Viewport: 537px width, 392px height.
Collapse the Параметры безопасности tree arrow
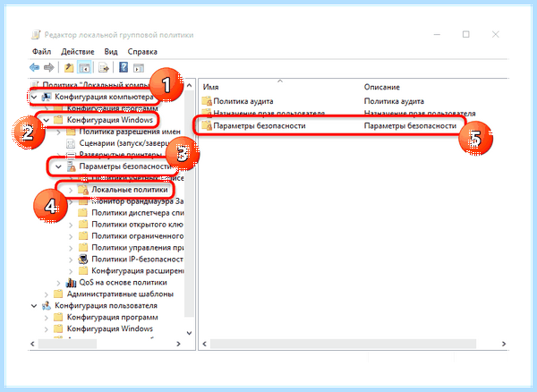pos(58,166)
